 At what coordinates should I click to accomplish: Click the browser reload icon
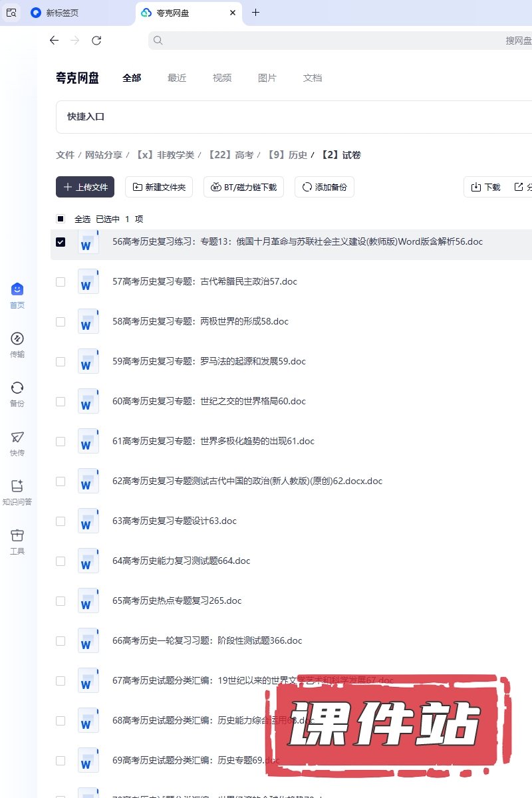(96, 41)
